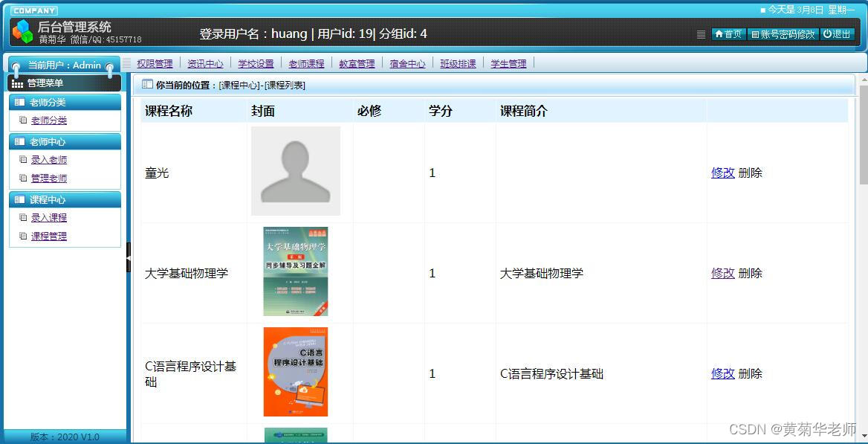Click the grid icon beside 管理菜单
Viewport: 868px width, 444px height.
coord(17,84)
